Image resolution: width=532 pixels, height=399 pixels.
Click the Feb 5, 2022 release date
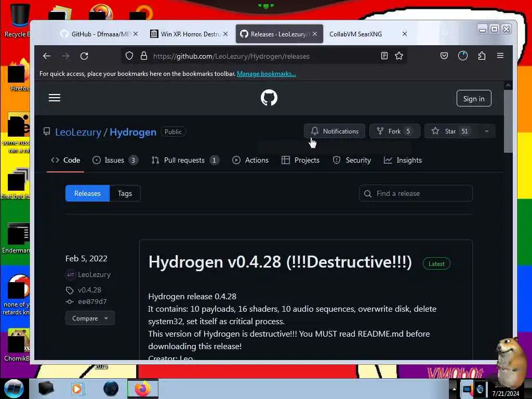86,259
